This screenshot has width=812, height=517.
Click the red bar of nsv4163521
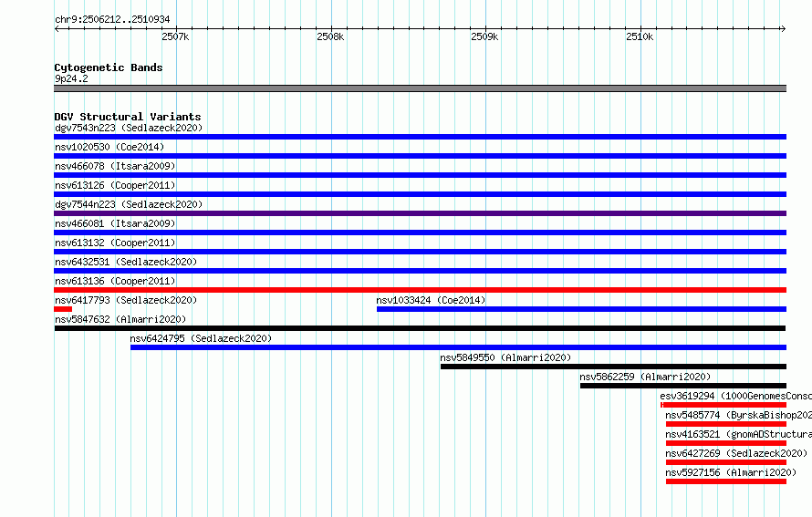[x=726, y=443]
